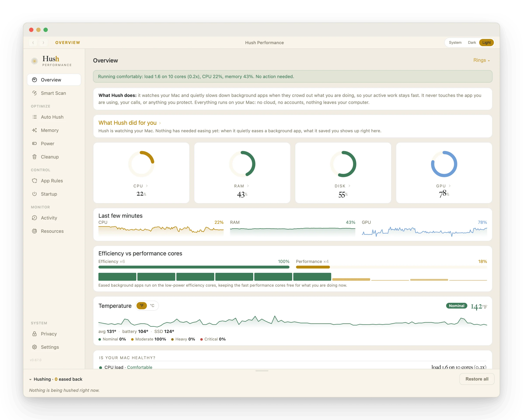The width and height of the screenshot is (523, 420).
Task: Click the Comfortable CPU load link
Action: (139, 367)
